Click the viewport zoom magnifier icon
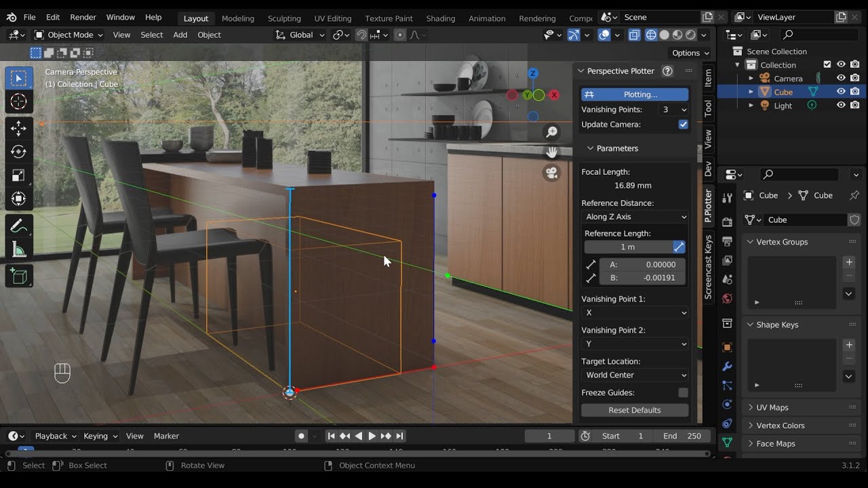 552,132
